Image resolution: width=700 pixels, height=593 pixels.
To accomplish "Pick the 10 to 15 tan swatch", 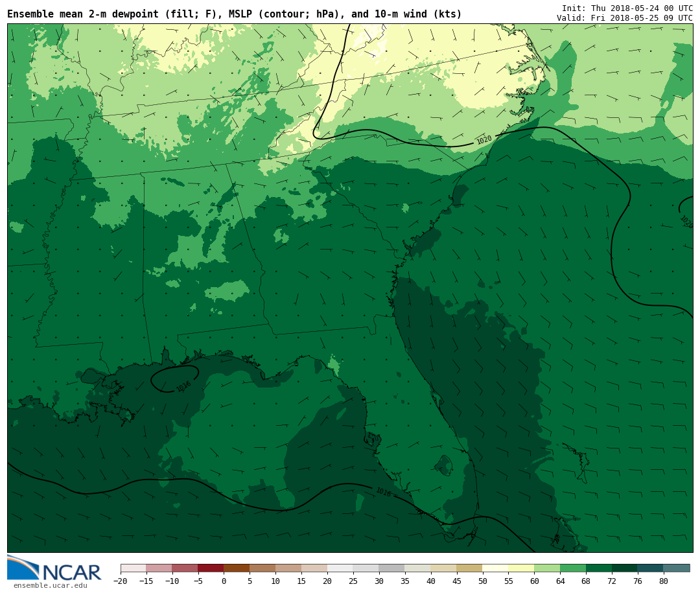I will [x=288, y=568].
